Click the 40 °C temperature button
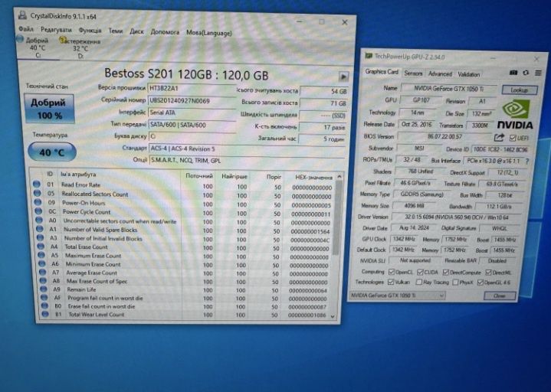This screenshot has width=551, height=392. pyautogui.click(x=52, y=152)
